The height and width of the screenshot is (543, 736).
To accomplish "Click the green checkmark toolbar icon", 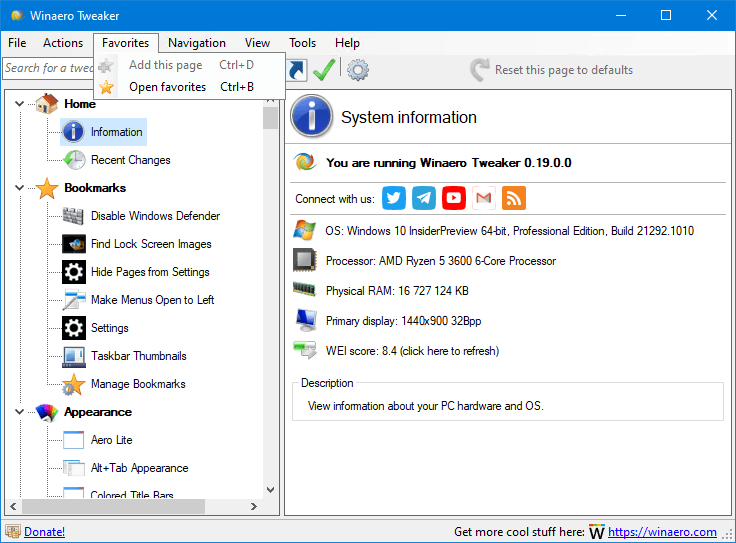I will point(324,70).
